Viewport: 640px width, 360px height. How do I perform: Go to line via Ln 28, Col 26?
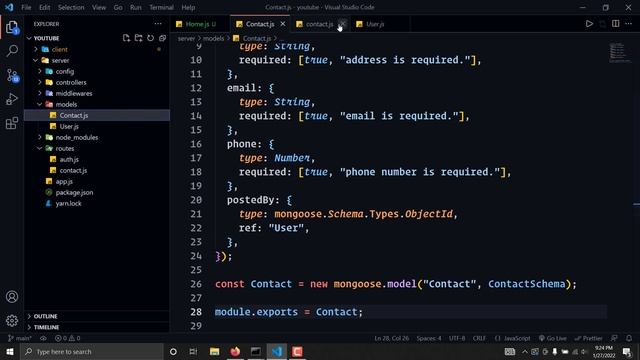click(x=391, y=338)
